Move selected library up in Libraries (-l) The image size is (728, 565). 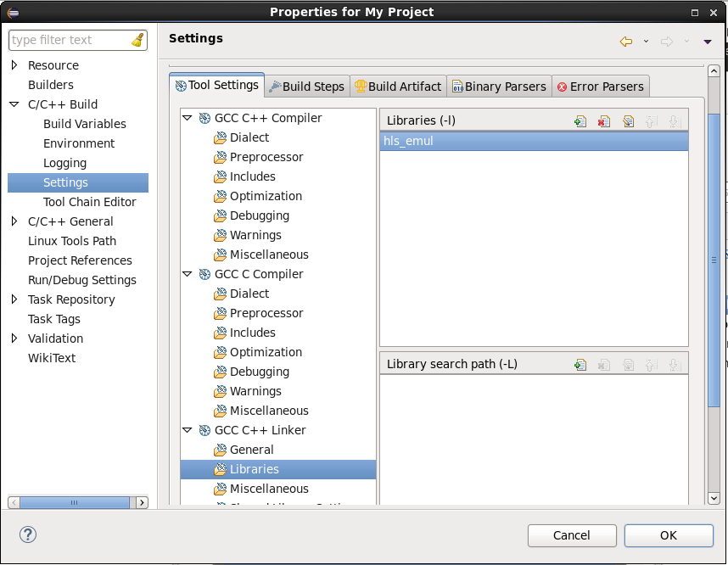point(652,121)
